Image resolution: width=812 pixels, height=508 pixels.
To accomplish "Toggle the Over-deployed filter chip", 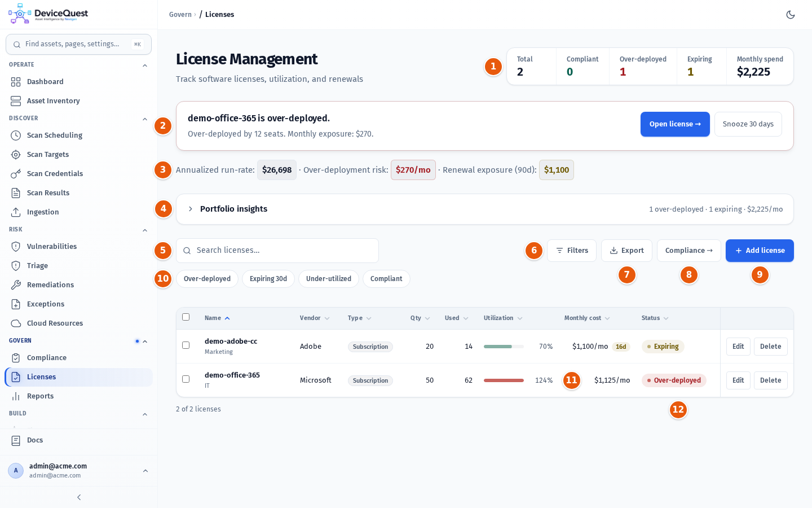I will 207,279.
